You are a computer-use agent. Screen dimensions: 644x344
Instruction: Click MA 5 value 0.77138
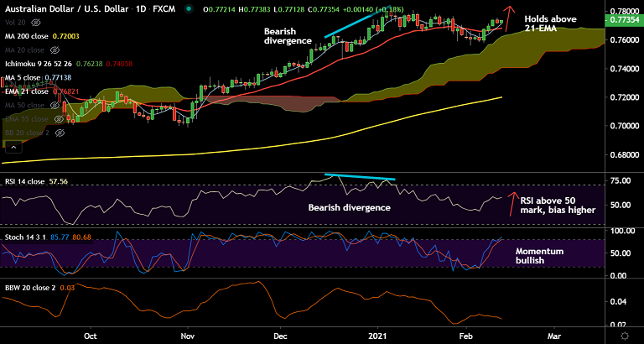58,78
